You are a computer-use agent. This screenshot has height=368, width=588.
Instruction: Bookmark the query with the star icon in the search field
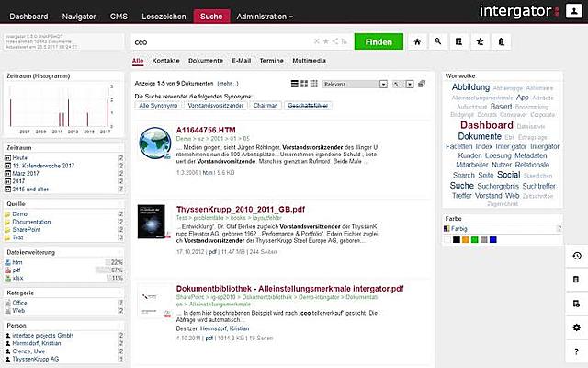pos(326,41)
